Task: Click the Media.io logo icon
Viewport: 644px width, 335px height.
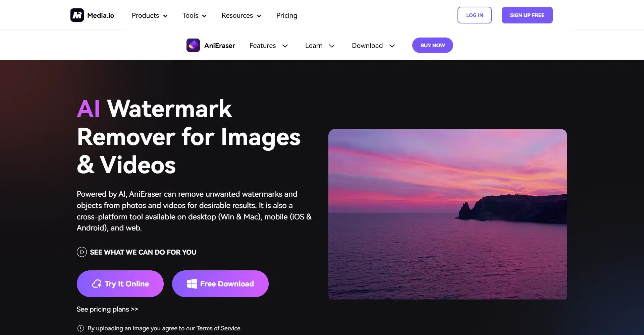Action: pyautogui.click(x=77, y=15)
